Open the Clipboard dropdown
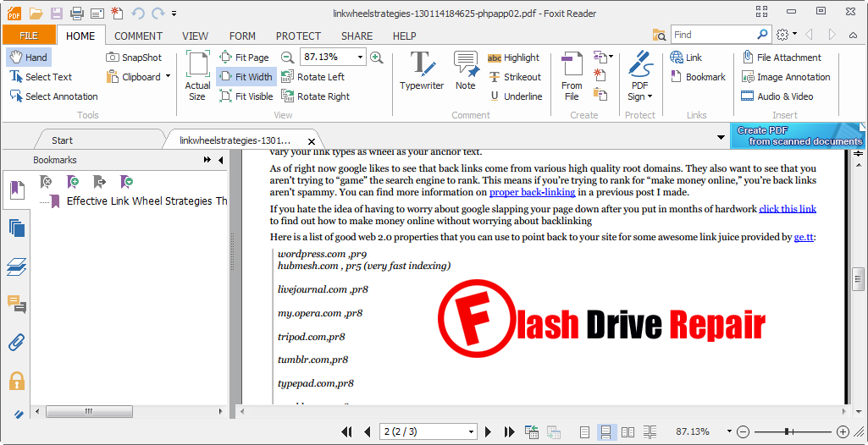Image resolution: width=868 pixels, height=445 pixels. pos(168,77)
